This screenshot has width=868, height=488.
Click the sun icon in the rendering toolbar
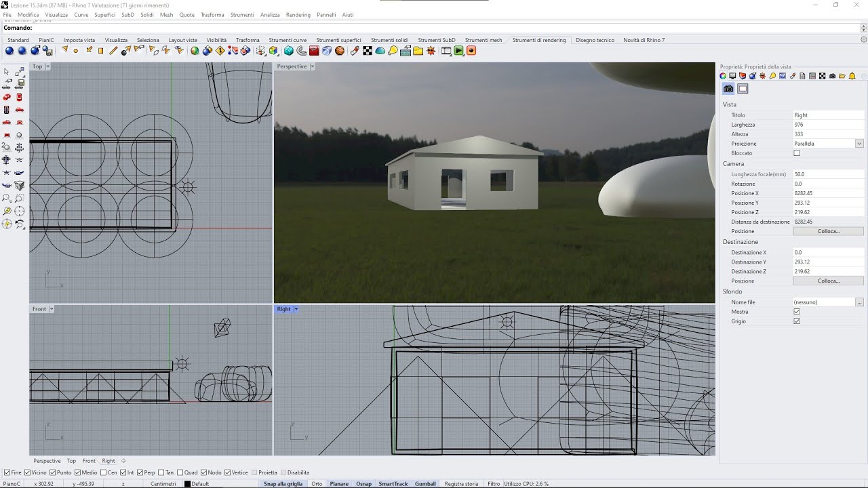tap(431, 51)
